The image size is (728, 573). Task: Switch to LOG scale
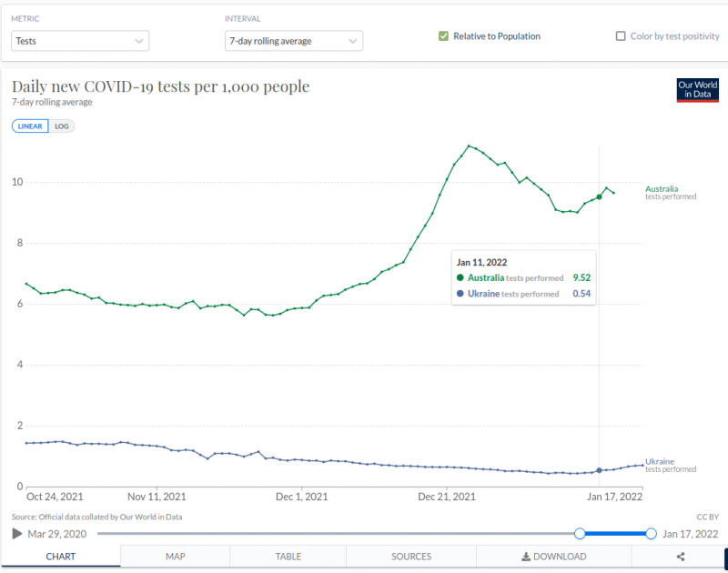(x=61, y=126)
